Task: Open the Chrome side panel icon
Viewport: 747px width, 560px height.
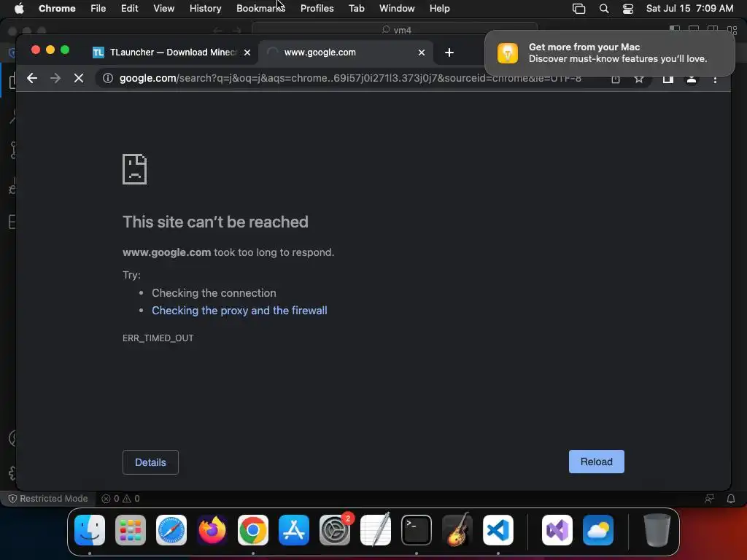Action: coord(668,79)
